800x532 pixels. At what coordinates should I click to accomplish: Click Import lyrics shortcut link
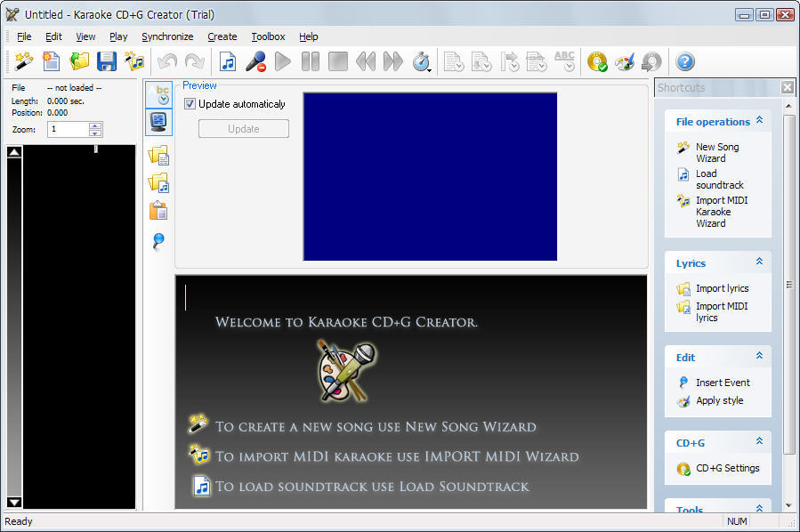point(722,288)
